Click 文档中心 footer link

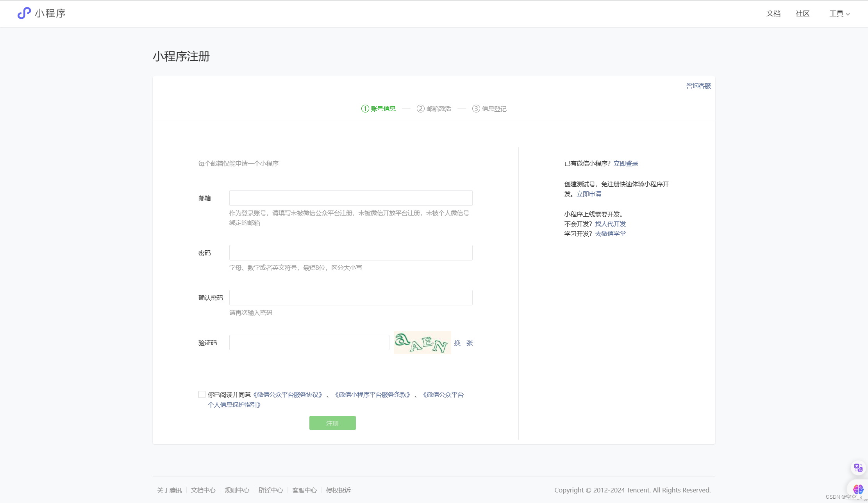(x=203, y=490)
